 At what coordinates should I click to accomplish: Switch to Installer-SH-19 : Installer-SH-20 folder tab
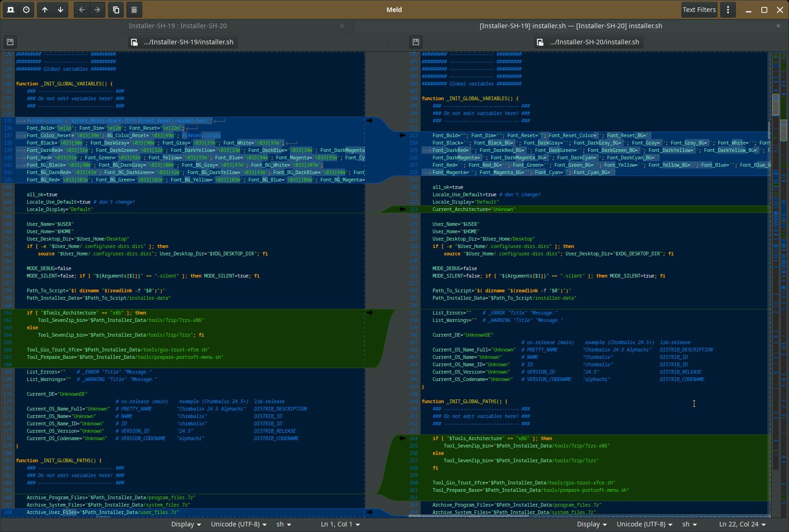(177, 26)
